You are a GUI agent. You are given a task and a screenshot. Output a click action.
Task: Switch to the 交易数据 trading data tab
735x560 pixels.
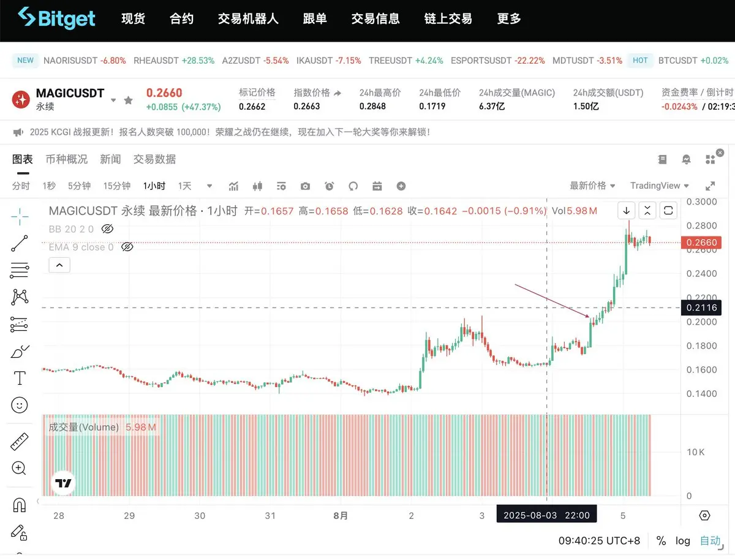(154, 159)
